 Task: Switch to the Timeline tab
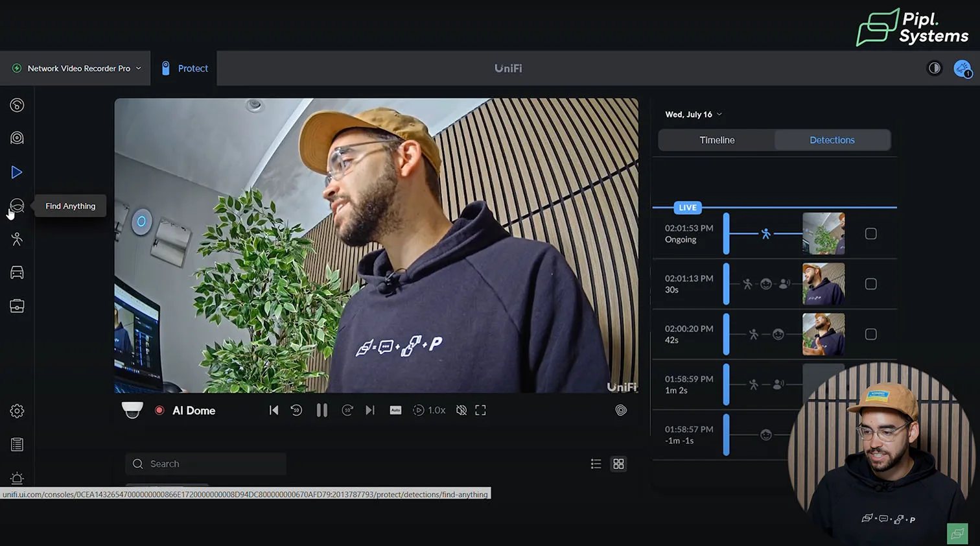click(x=717, y=140)
